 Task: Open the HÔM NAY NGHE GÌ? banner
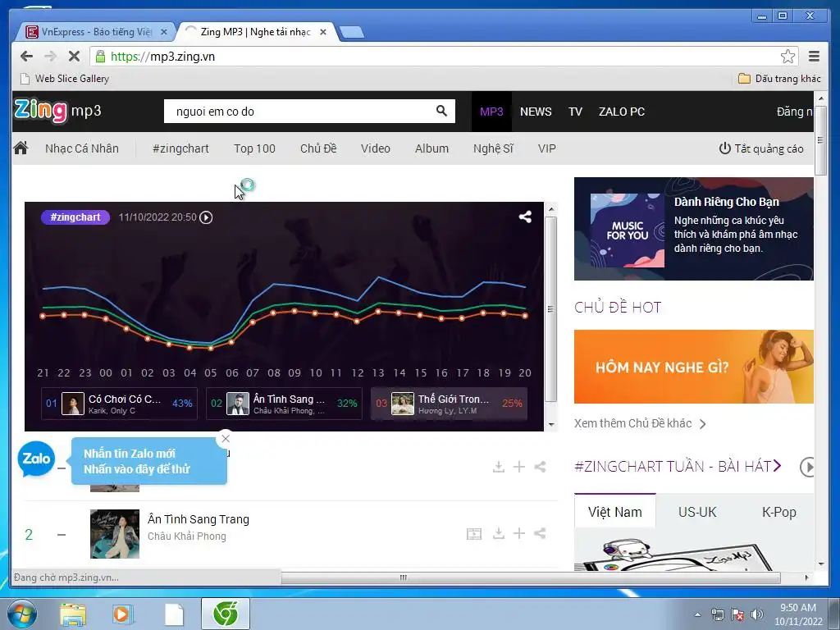[x=694, y=367]
